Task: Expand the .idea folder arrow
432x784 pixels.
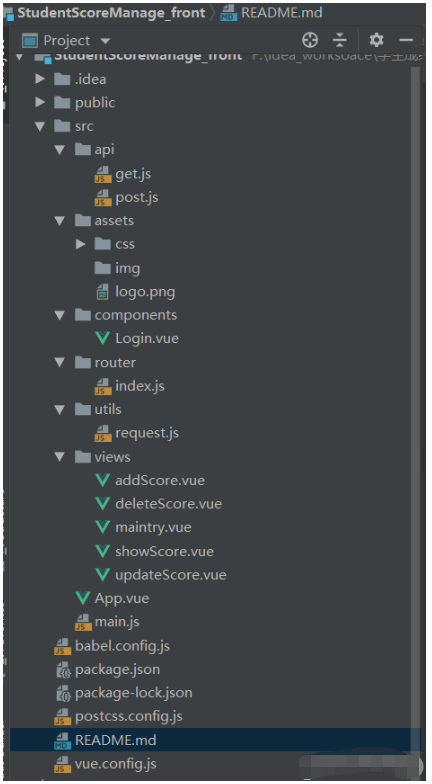Action: point(40,79)
